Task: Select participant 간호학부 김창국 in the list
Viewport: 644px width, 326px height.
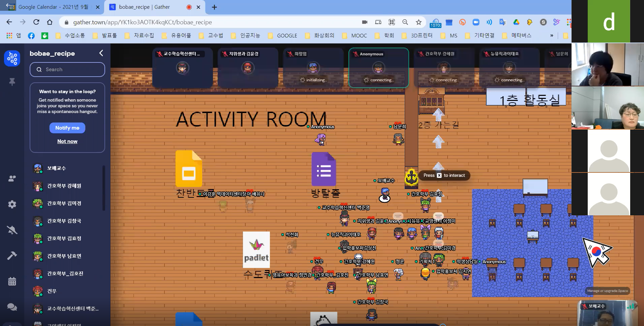Action: [x=67, y=221]
